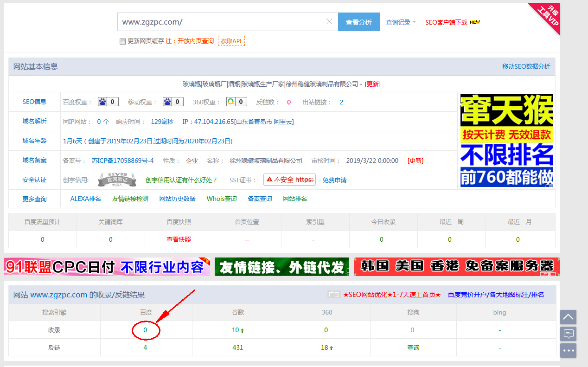This screenshot has height=367, width=588.
Task: Open the 开放内页查询 link
Action: point(196,41)
